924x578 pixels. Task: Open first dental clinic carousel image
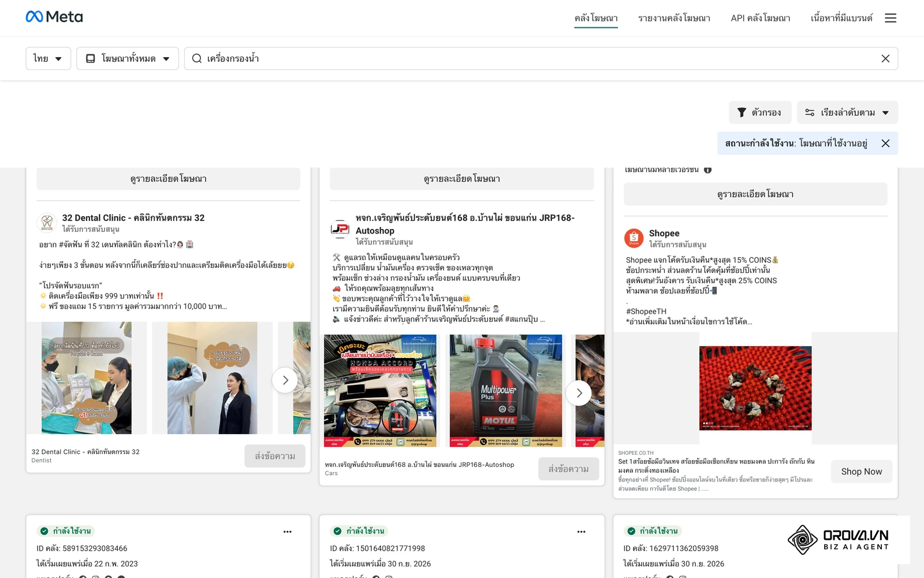pyautogui.click(x=87, y=378)
